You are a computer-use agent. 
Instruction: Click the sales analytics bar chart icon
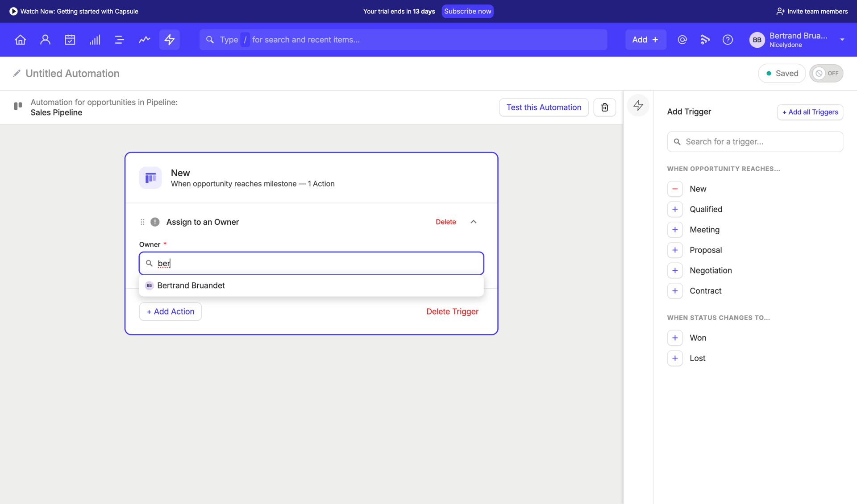(x=95, y=39)
